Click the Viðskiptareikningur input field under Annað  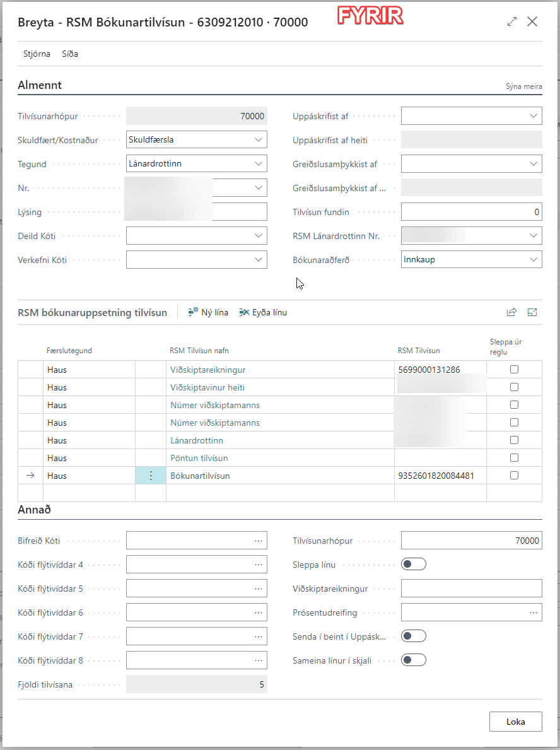click(471, 589)
